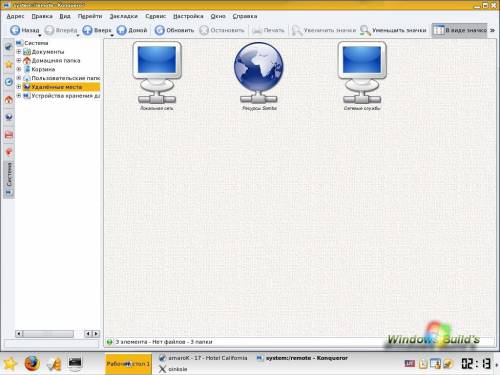Click the red box sidebar tab icon
This screenshot has width=500, height=375.
(x=9, y=135)
